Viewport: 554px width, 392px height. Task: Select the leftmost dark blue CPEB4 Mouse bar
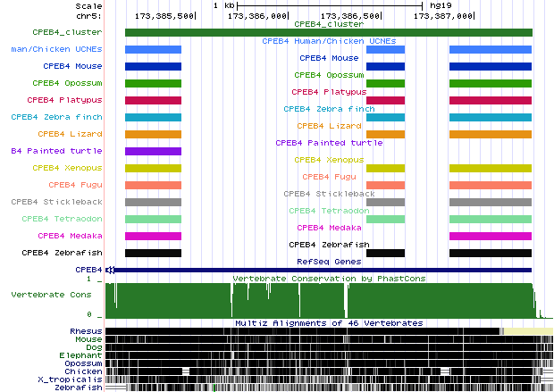click(x=153, y=66)
